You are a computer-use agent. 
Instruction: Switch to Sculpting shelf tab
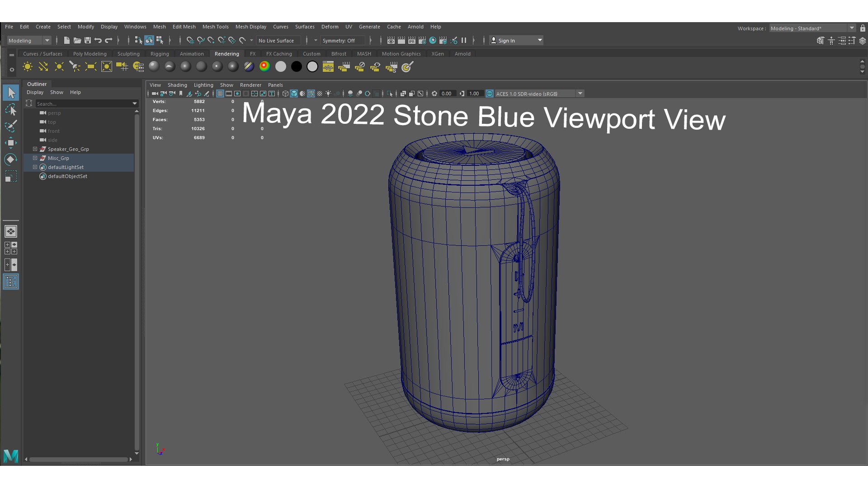pyautogui.click(x=128, y=54)
